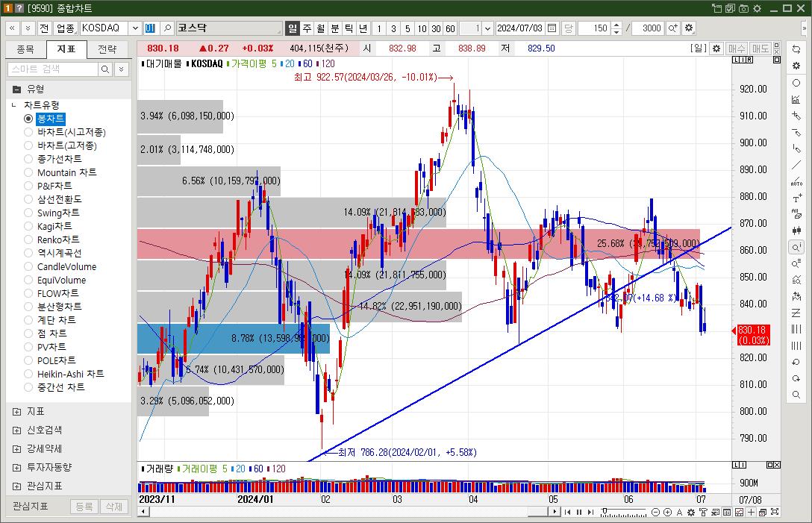Select the CandleVolume radio option
Image resolution: width=812 pixels, height=523 pixels.
28,266
